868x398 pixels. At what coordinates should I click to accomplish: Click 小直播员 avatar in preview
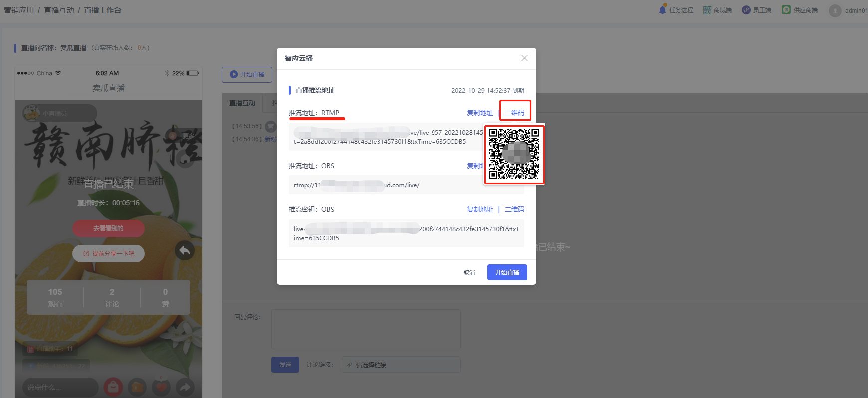[x=31, y=113]
